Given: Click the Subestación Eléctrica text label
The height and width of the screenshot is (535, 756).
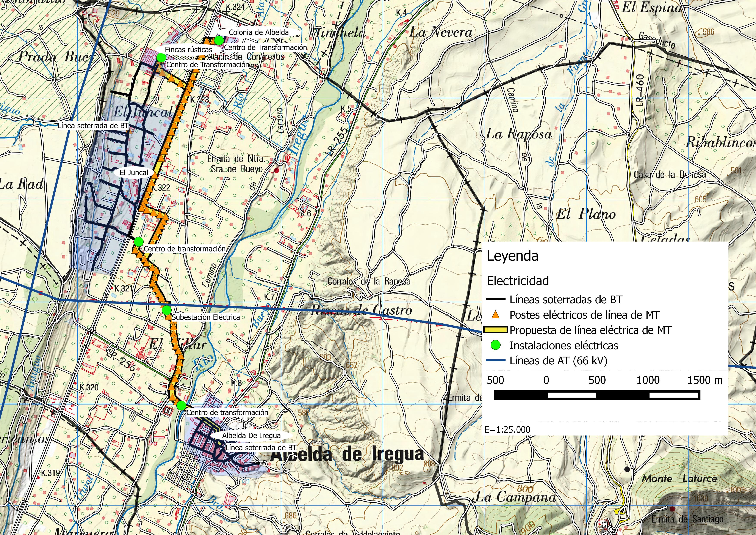Looking at the screenshot, I should [x=206, y=317].
